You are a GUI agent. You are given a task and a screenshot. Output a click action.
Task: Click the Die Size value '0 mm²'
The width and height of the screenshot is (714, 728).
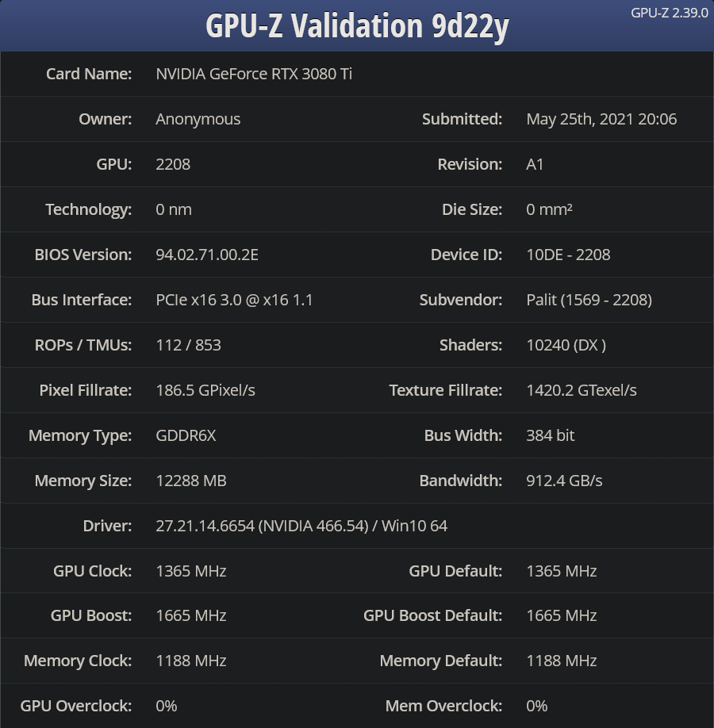pyautogui.click(x=549, y=209)
